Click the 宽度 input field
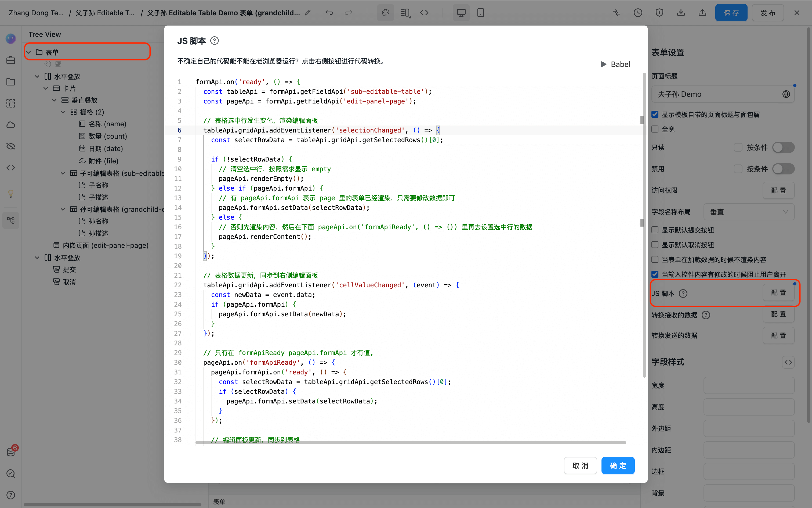 point(749,385)
